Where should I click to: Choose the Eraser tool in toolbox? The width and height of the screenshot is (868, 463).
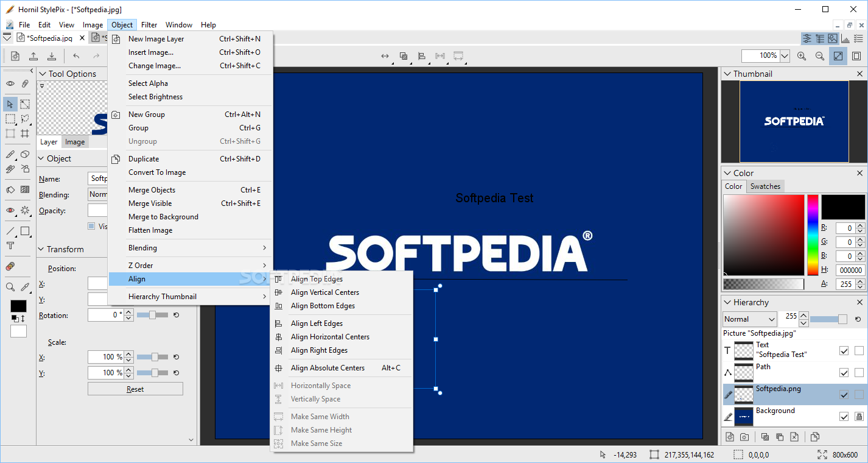25,154
